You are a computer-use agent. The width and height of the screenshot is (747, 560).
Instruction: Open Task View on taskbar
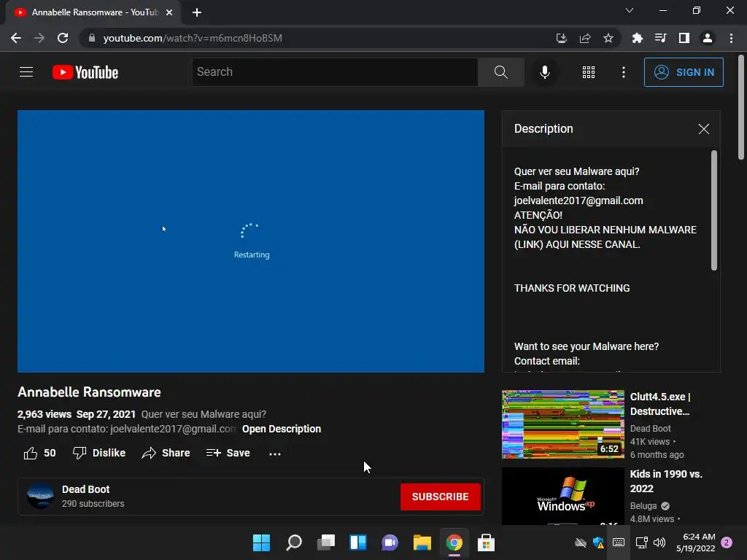(326, 542)
